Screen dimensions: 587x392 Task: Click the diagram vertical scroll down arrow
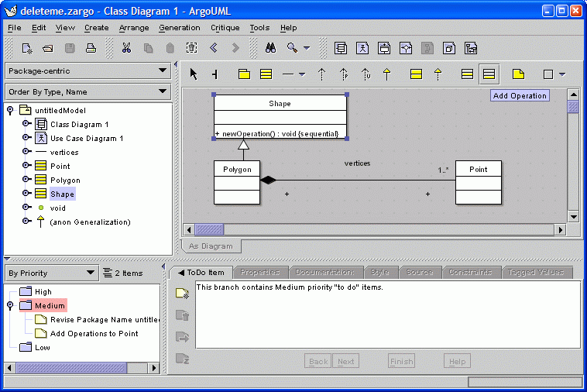573,216
